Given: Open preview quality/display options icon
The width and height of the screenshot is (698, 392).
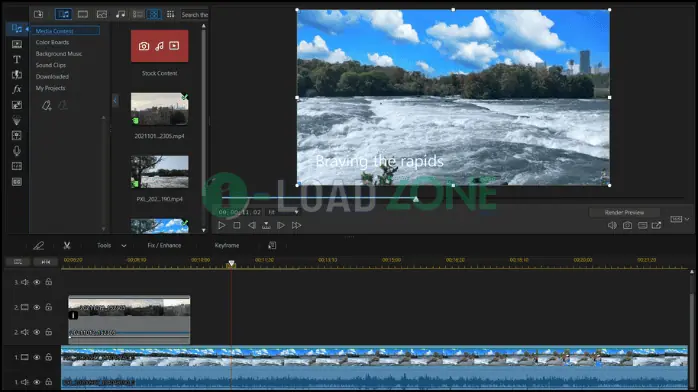Looking at the screenshot, I should pos(642,226).
